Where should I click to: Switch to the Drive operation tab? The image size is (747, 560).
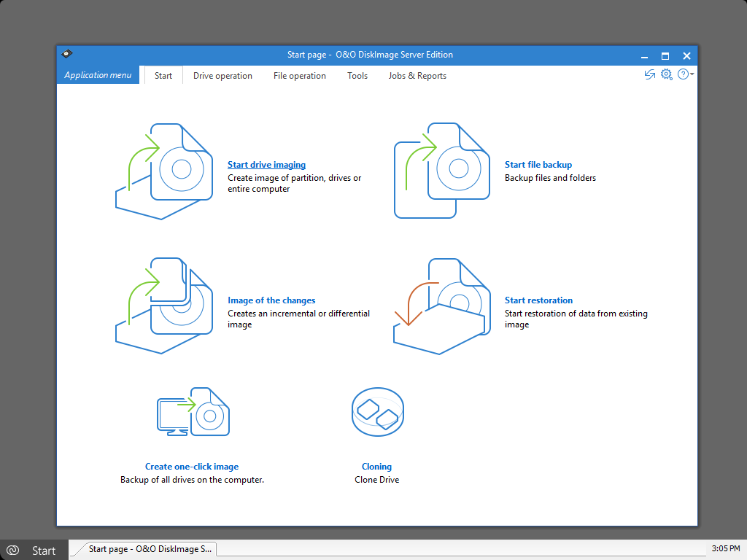(x=222, y=76)
